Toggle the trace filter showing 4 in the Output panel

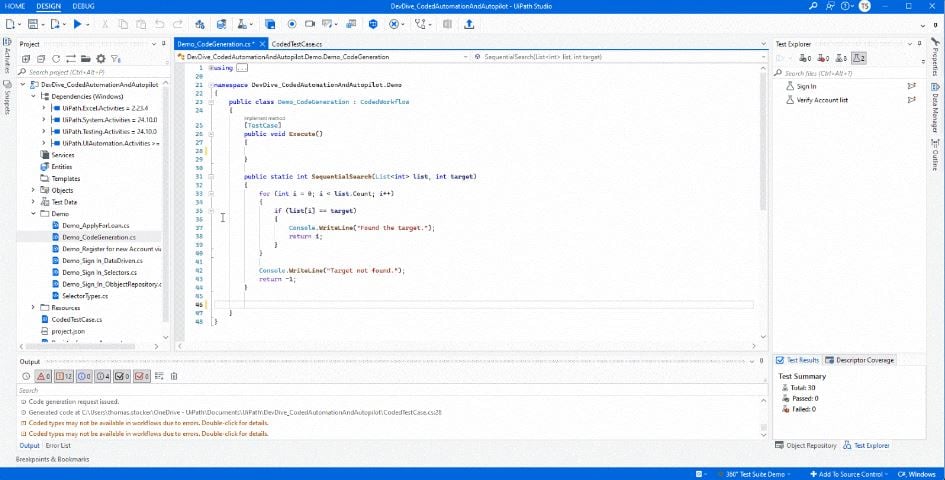pos(102,376)
